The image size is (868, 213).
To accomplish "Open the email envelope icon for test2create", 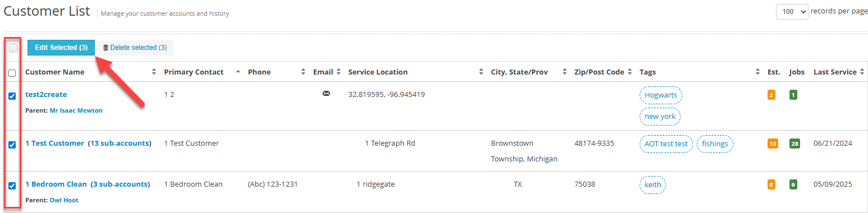I will (326, 94).
